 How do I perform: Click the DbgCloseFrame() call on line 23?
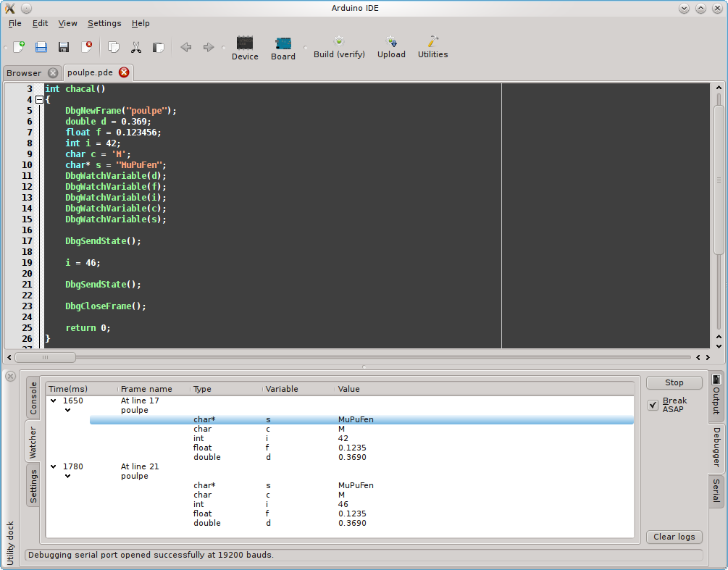pyautogui.click(x=106, y=306)
